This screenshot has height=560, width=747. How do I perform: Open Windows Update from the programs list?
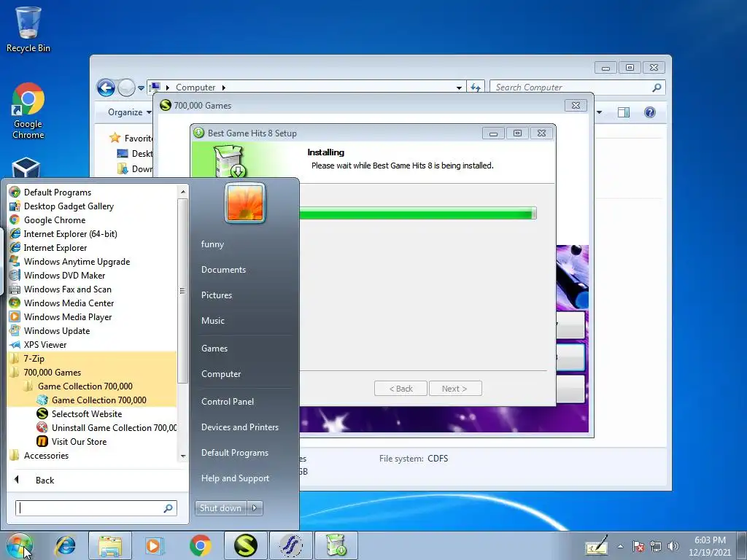tap(50, 331)
